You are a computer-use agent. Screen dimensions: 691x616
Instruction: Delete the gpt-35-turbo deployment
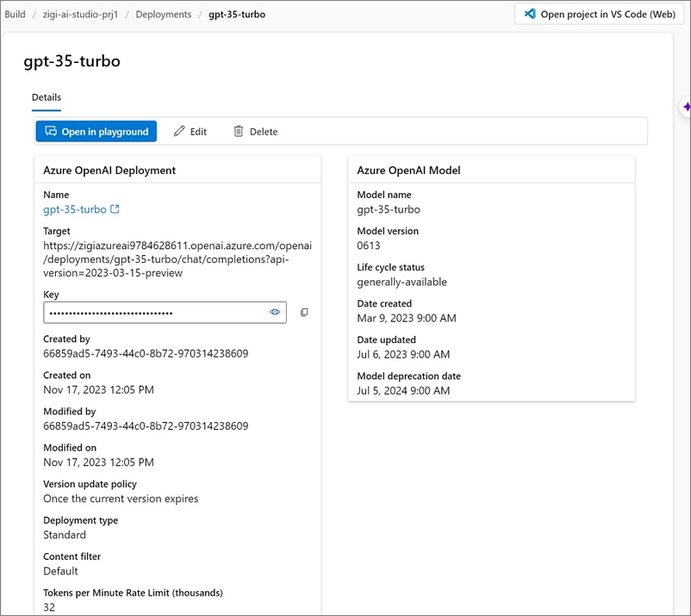pos(256,131)
